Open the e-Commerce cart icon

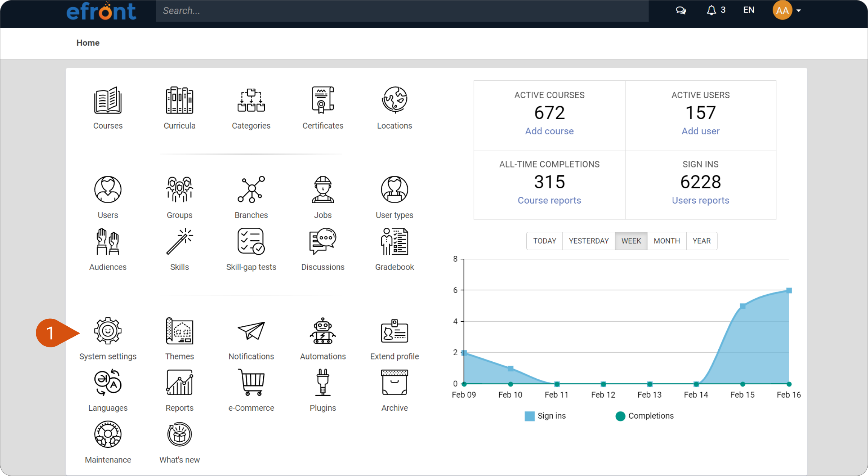click(x=251, y=382)
